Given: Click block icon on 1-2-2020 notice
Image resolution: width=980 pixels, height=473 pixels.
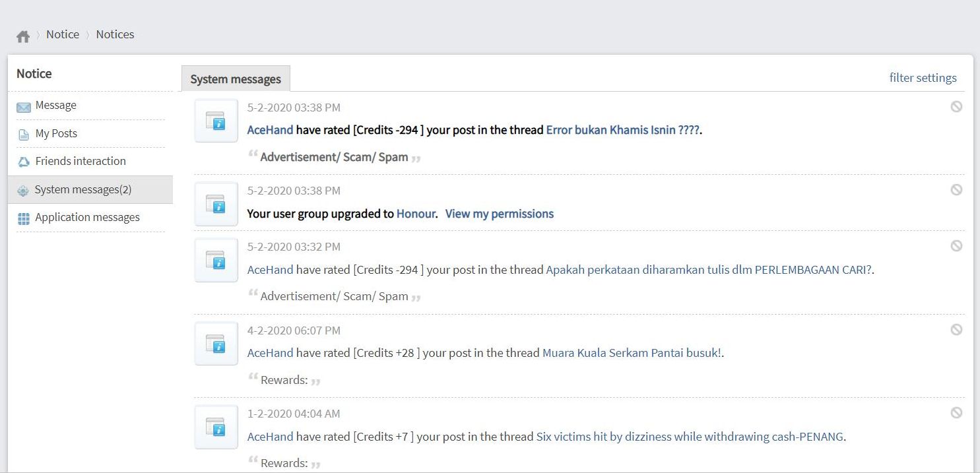Looking at the screenshot, I should (x=956, y=412).
